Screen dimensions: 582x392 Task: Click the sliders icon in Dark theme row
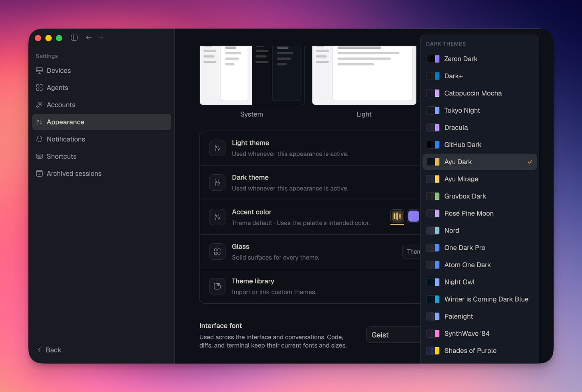(x=217, y=183)
